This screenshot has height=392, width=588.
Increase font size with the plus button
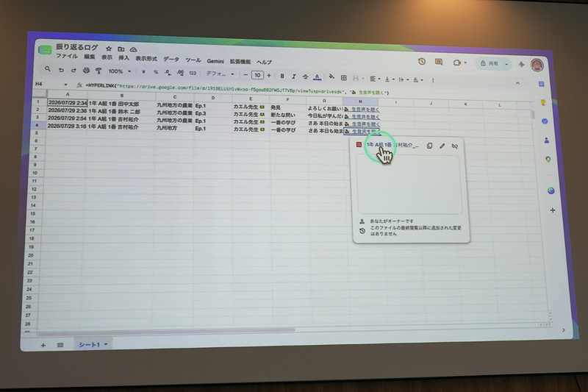coord(269,76)
